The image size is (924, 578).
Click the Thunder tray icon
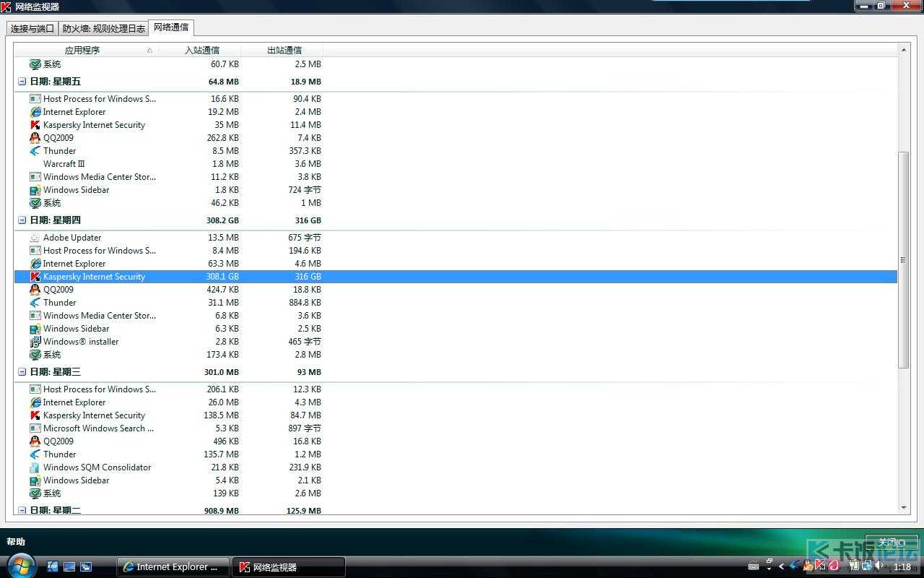point(793,566)
